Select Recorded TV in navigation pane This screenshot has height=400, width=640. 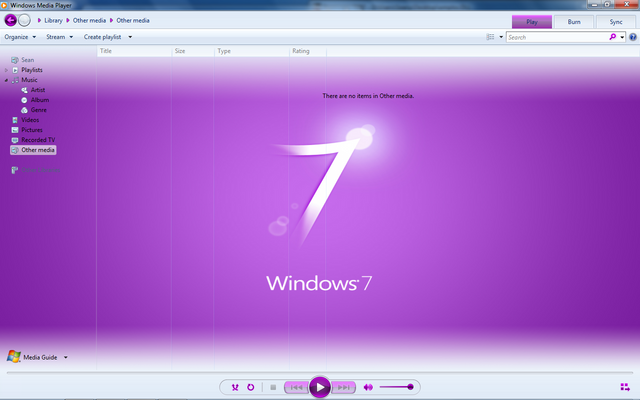point(38,140)
